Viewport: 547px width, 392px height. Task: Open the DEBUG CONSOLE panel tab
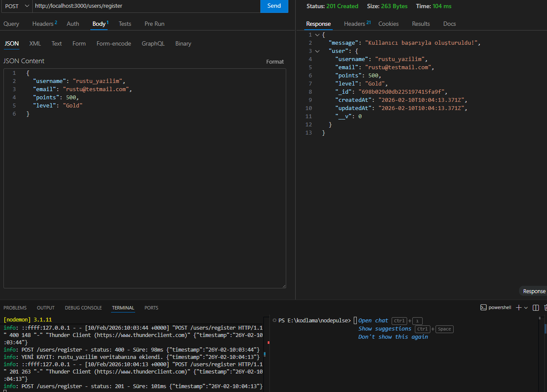(x=83, y=308)
